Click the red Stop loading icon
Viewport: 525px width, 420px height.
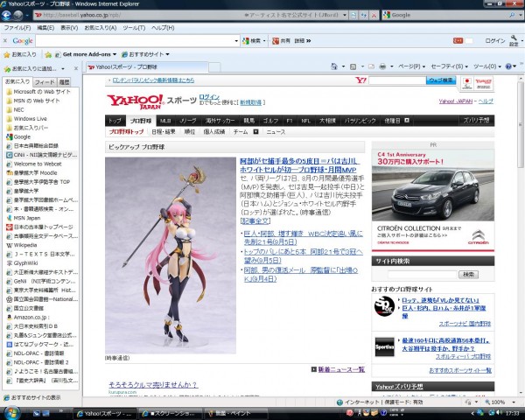point(374,16)
